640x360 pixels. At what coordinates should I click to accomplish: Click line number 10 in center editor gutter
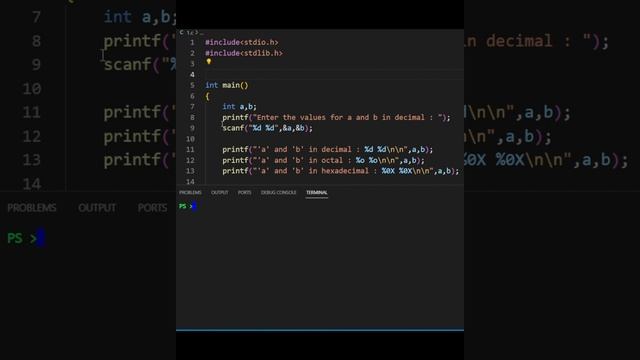[x=190, y=139]
